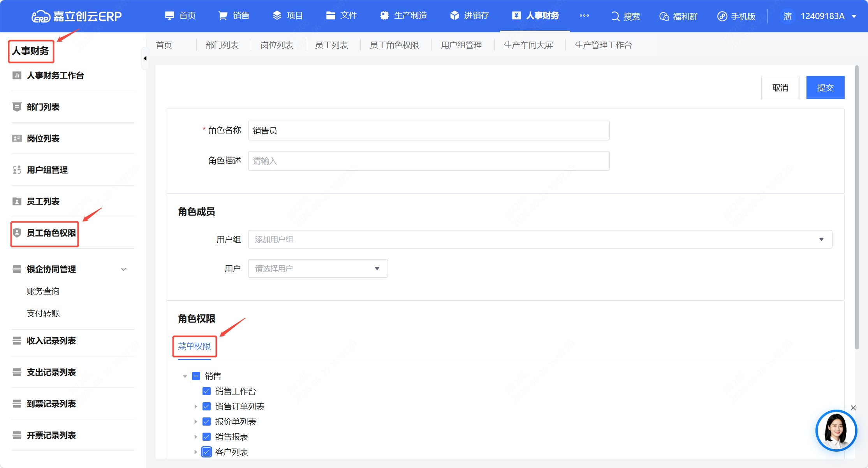Viewport: 868px width, 468px height.
Task: Switch to the 生产车间大屏 tab
Action: pyautogui.click(x=528, y=45)
